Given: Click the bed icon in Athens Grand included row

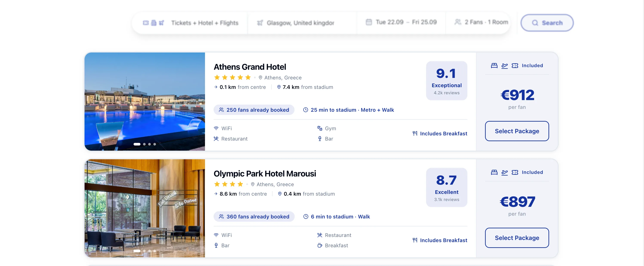Looking at the screenshot, I should point(494,66).
